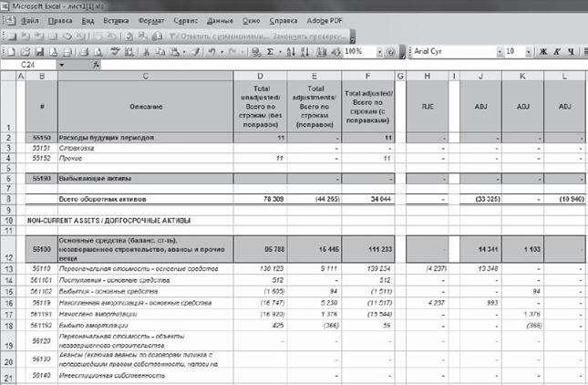This screenshot has width=588, height=385.
Task: Click the Name Box showing C24
Action: pos(32,66)
